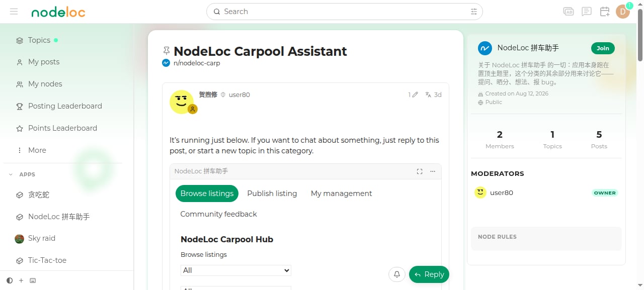This screenshot has height=290, width=644.
Task: Click the keyboard shortcuts icon in sidebar footer
Action: [33, 280]
